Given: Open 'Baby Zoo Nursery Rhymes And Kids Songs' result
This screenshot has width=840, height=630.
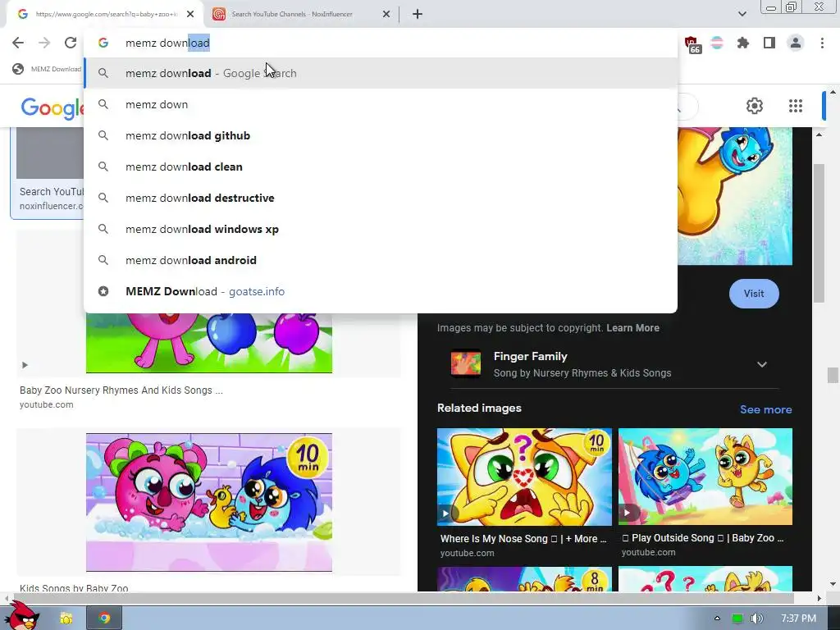Looking at the screenshot, I should [x=121, y=390].
